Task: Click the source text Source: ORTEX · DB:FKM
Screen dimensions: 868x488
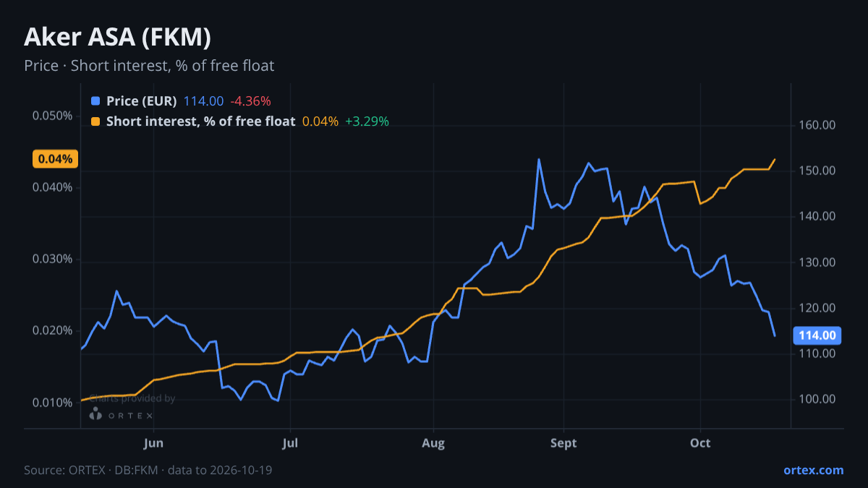Action: pos(90,470)
